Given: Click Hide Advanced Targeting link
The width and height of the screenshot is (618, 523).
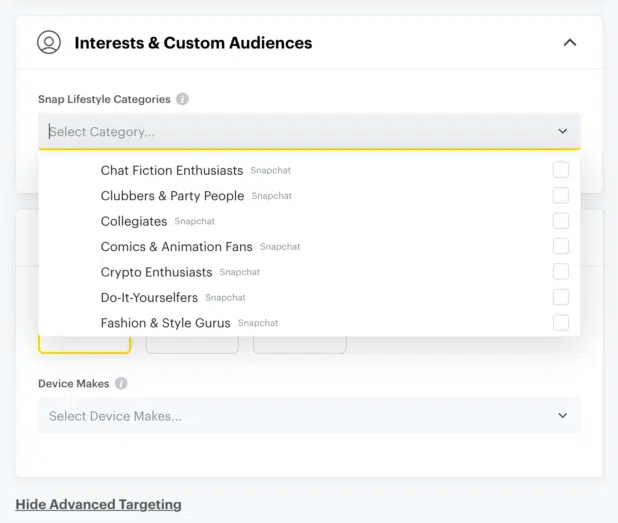Looking at the screenshot, I should pyautogui.click(x=99, y=504).
